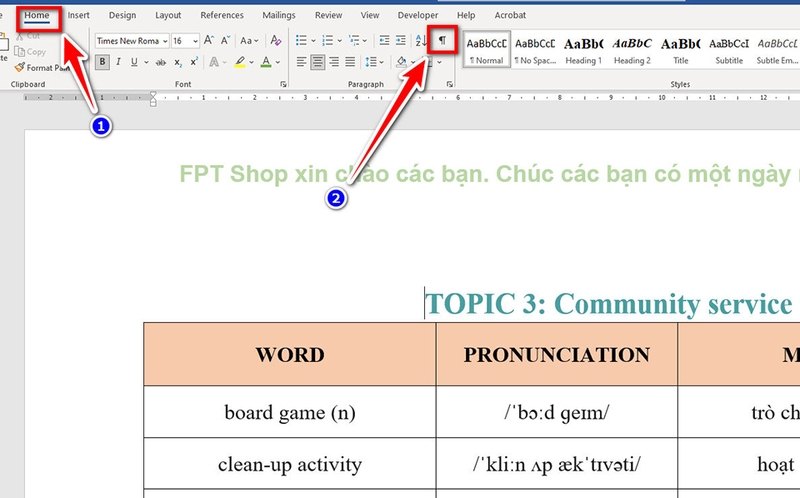Apply the Normal style
Screen dimensions: 800x498
[x=487, y=51]
